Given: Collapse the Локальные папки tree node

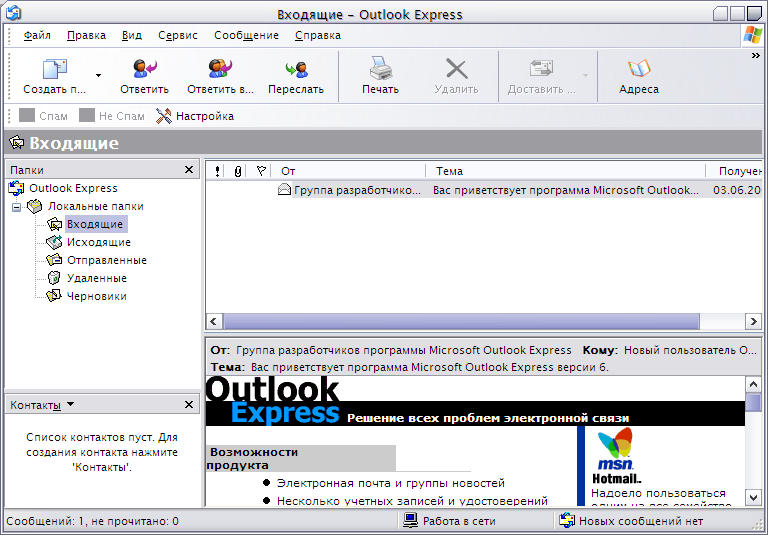Looking at the screenshot, I should (x=16, y=207).
